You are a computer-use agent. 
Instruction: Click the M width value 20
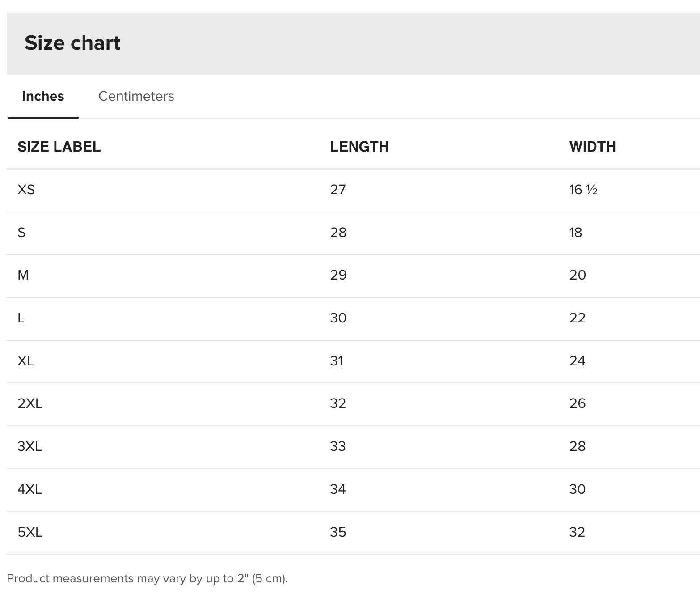(578, 275)
